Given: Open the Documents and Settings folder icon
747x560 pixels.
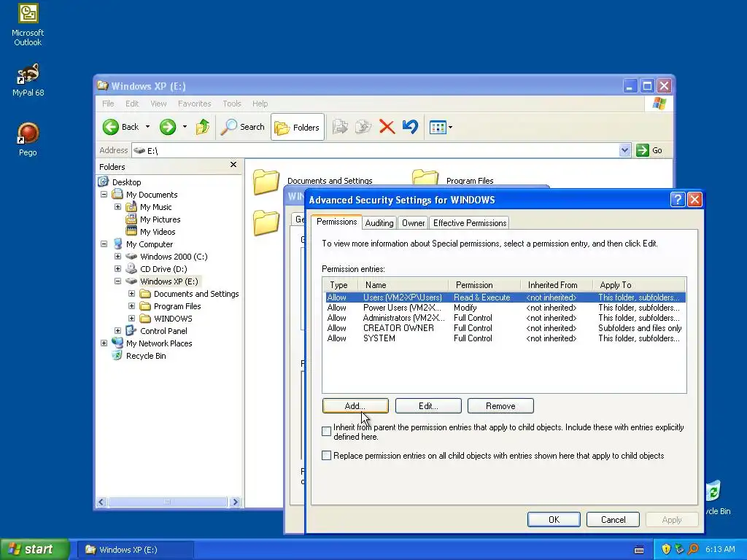Looking at the screenshot, I should [x=266, y=182].
